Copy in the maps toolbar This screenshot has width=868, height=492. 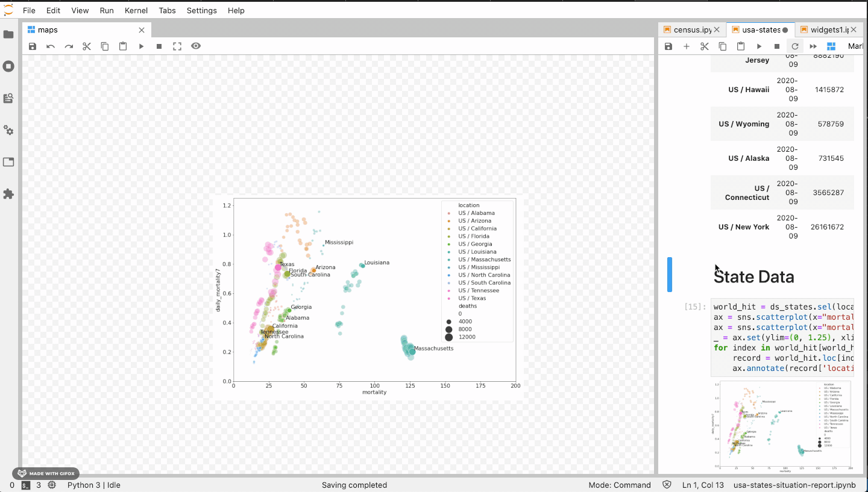[105, 46]
